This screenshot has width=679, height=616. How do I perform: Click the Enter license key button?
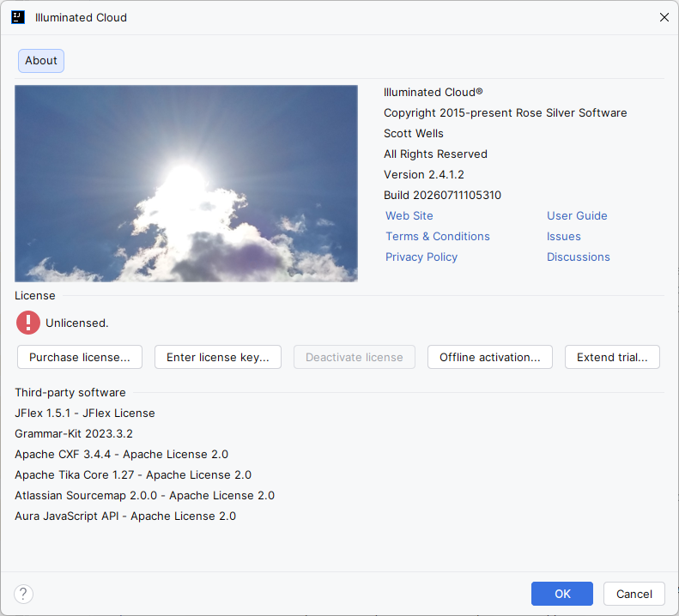tap(218, 357)
